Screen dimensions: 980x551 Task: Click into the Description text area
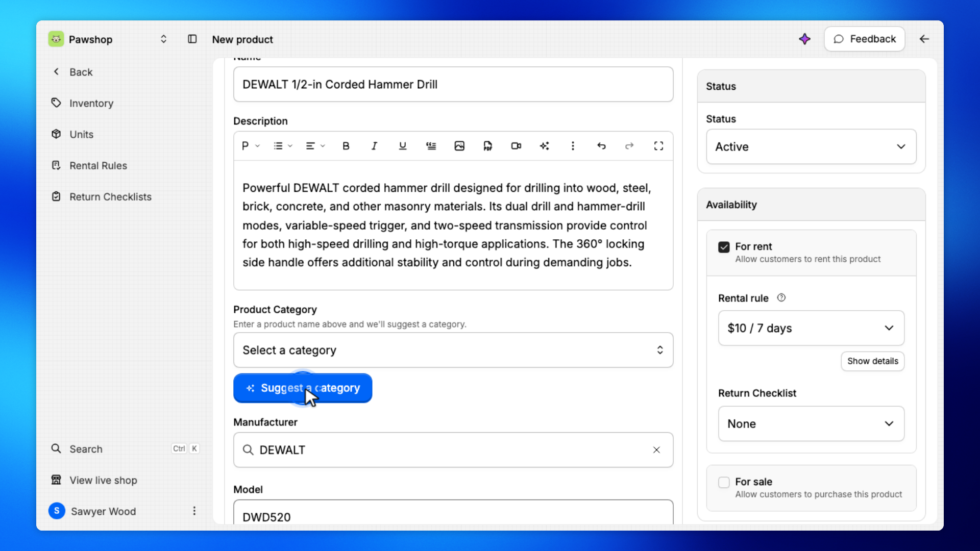453,226
